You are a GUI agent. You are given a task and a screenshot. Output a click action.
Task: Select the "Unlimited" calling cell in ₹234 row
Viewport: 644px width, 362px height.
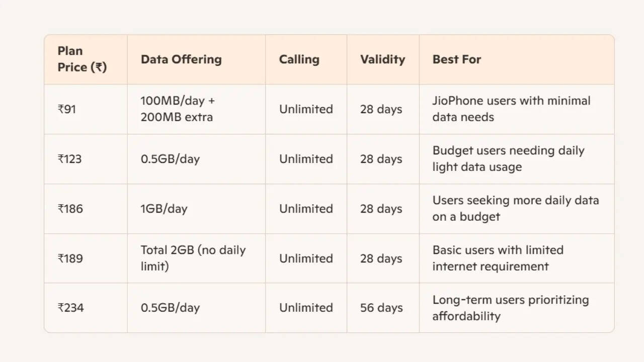click(x=306, y=308)
